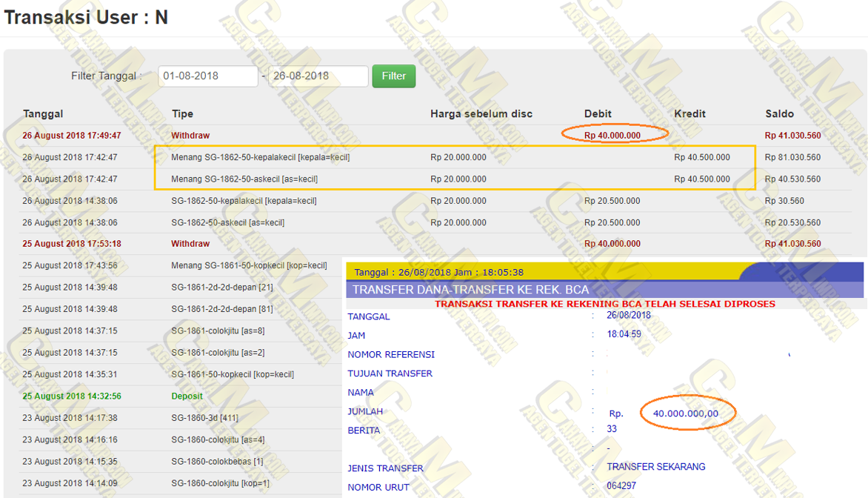Screen dimensions: 868x498
Task: Click the Kredit column header
Action: (690, 113)
